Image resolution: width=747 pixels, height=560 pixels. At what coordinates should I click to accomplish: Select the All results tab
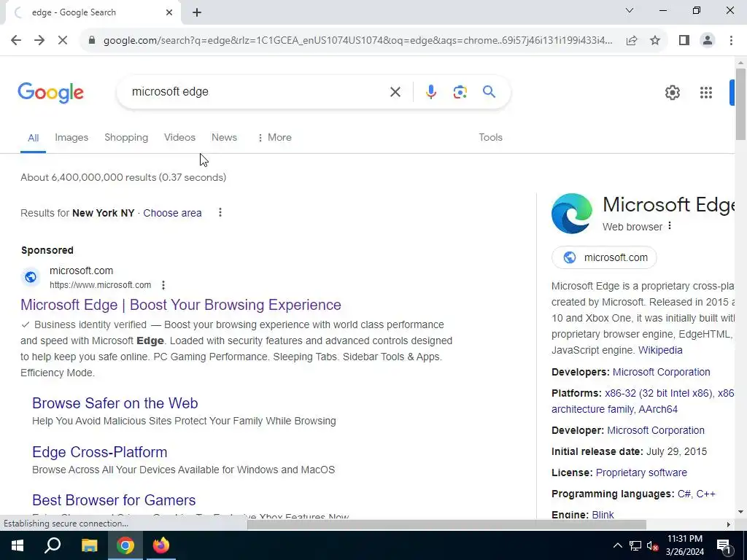point(33,138)
